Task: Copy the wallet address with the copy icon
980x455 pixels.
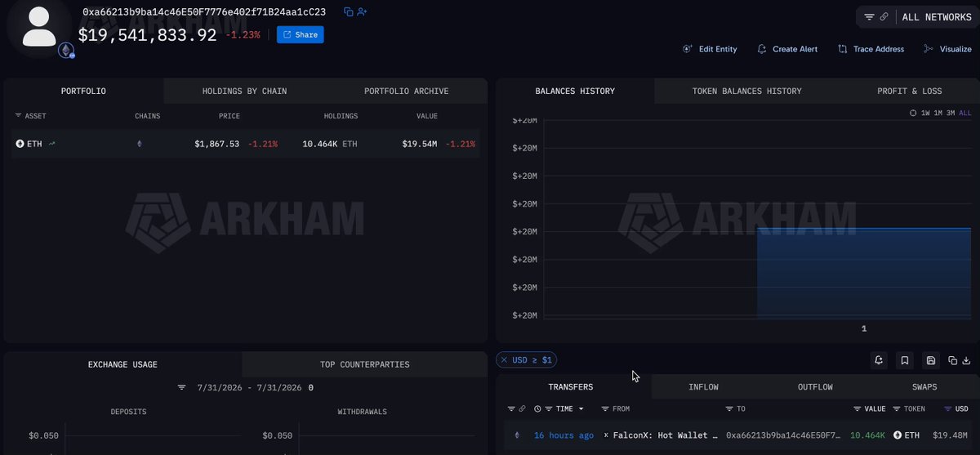Action: point(348,12)
